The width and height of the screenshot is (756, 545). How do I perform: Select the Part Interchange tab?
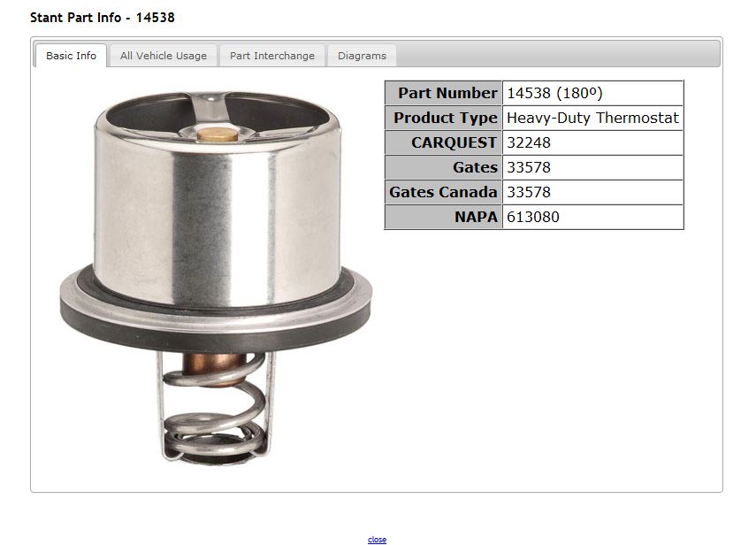(271, 56)
